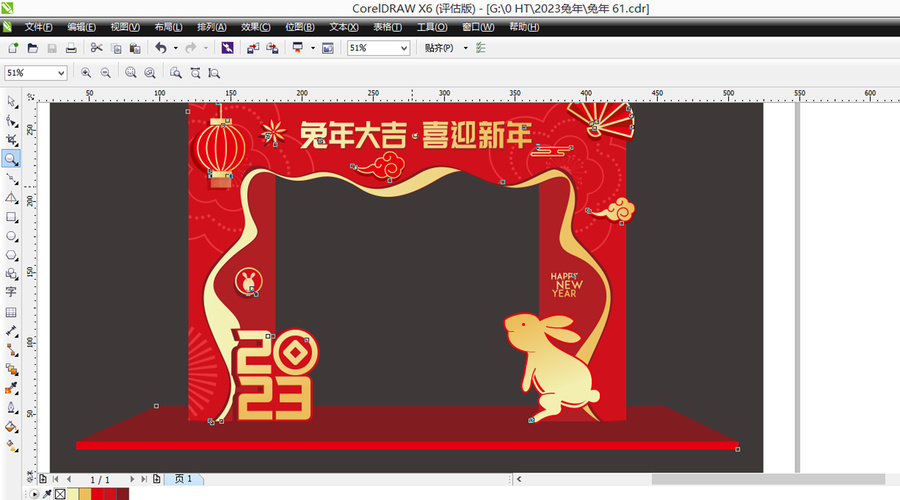This screenshot has width=900, height=500.
Task: Save the document using the disk icon
Action: click(52, 48)
